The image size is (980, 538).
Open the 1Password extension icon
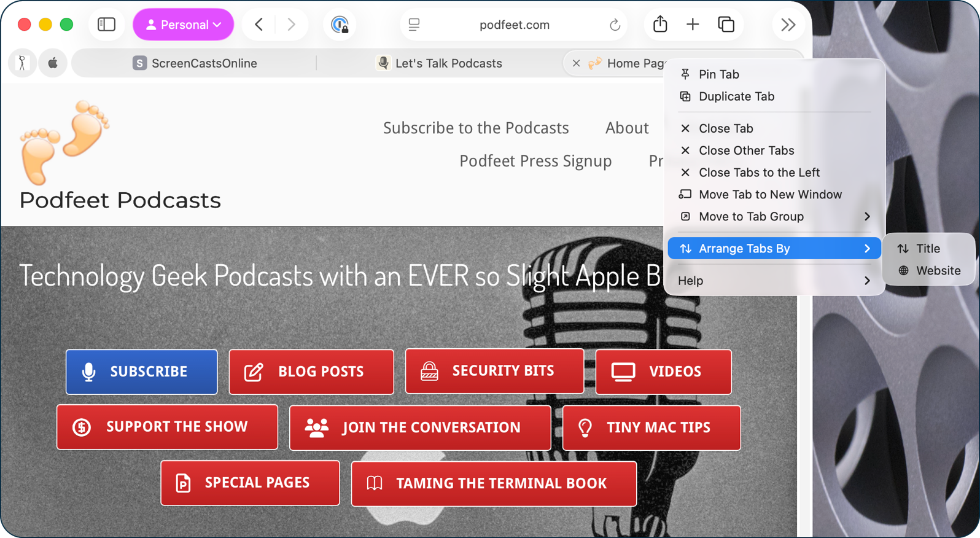click(x=340, y=25)
